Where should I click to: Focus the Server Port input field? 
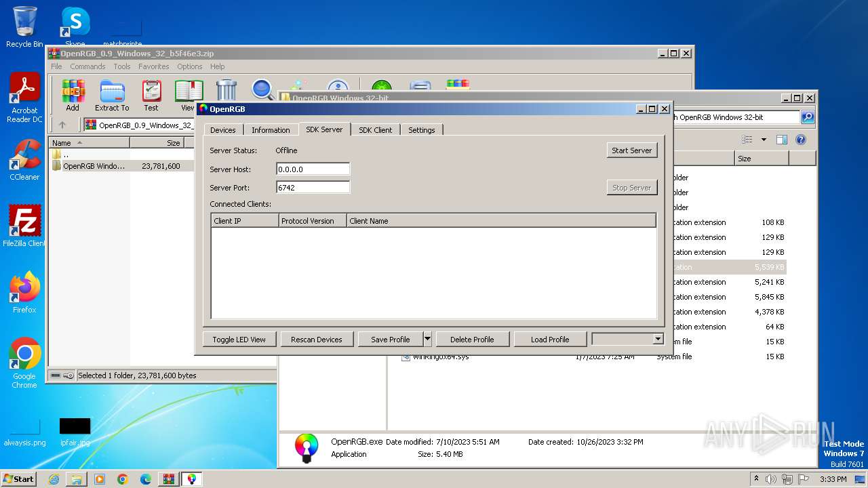pos(313,188)
